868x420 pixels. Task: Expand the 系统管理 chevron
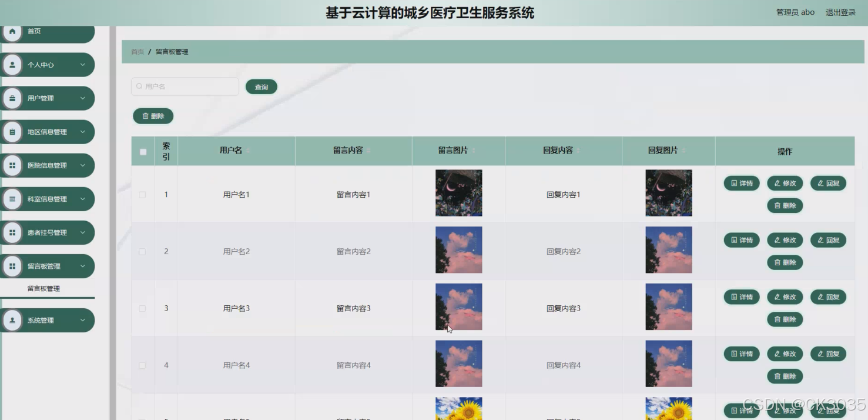pos(83,320)
